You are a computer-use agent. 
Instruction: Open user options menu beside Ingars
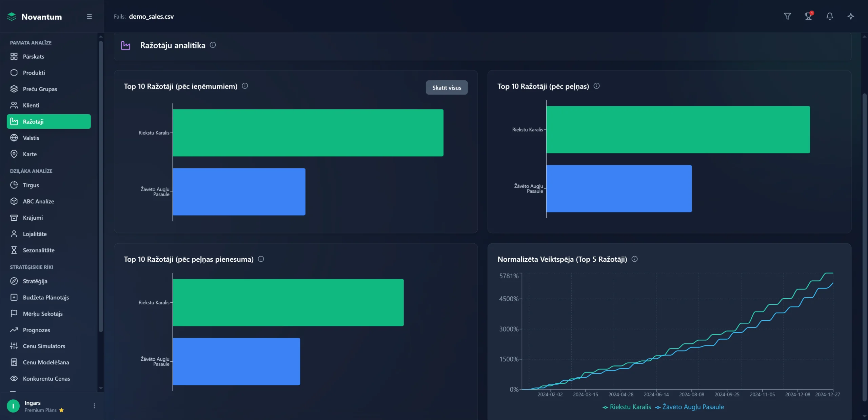point(94,406)
